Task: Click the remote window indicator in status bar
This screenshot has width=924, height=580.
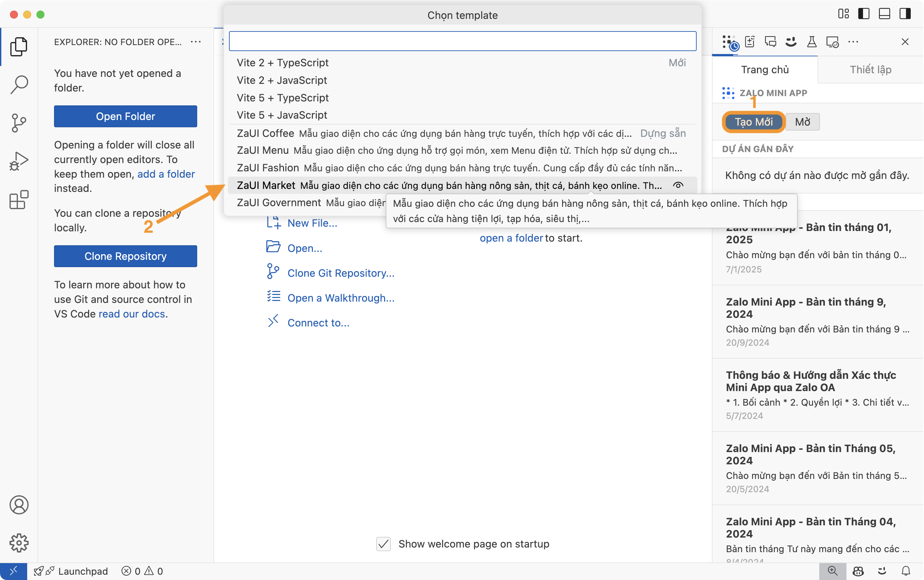Action: click(14, 571)
